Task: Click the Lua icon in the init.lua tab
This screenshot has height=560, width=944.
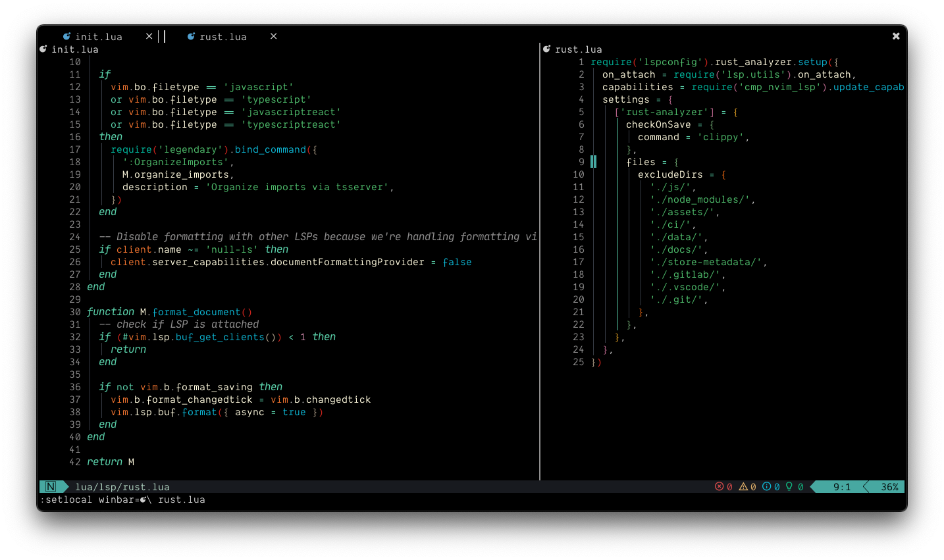Action: 67,36
